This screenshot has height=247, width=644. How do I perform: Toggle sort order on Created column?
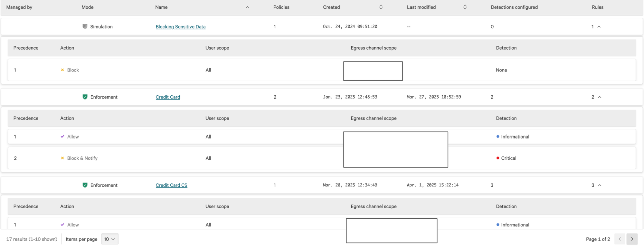(381, 7)
